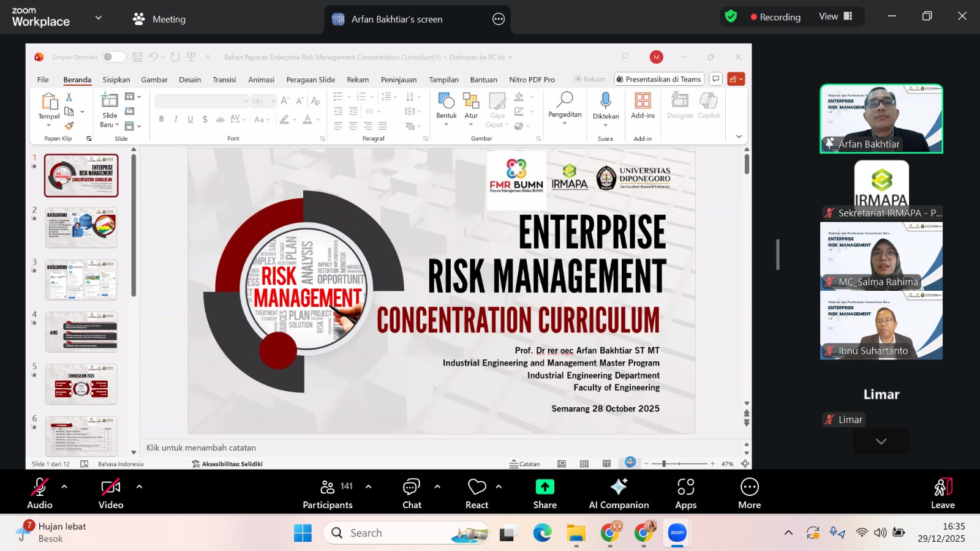Screen dimensions: 980x551
Task: Click the Leave button to exit the meeting
Action: click(x=942, y=492)
